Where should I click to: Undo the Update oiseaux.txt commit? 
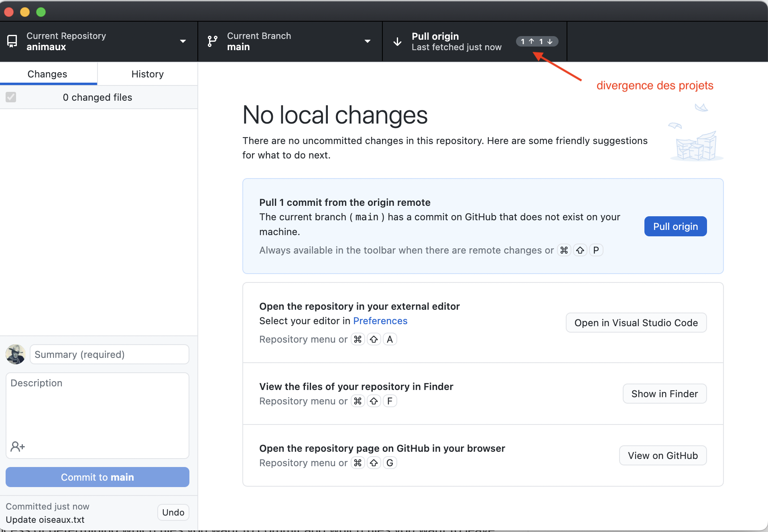click(x=173, y=512)
